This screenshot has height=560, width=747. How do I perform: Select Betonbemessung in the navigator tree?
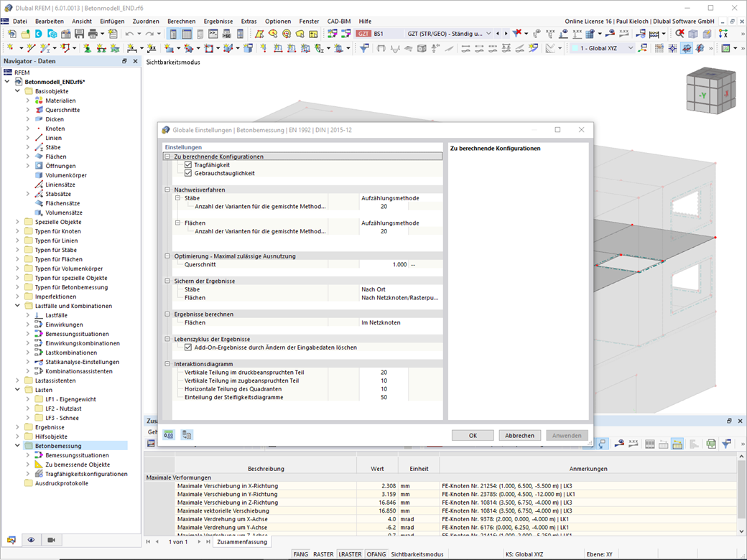pyautogui.click(x=58, y=446)
